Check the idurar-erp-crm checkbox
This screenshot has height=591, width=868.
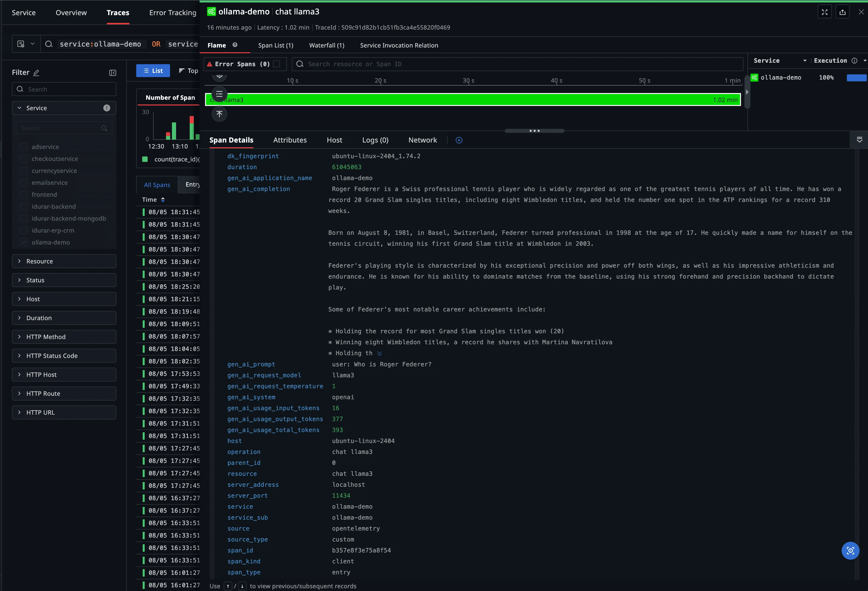pyautogui.click(x=24, y=231)
